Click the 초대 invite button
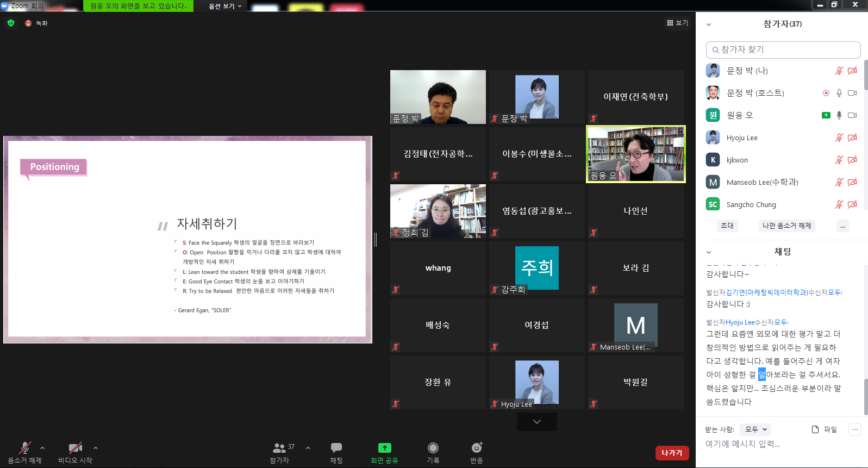Viewport: 868px width, 468px height. click(727, 226)
